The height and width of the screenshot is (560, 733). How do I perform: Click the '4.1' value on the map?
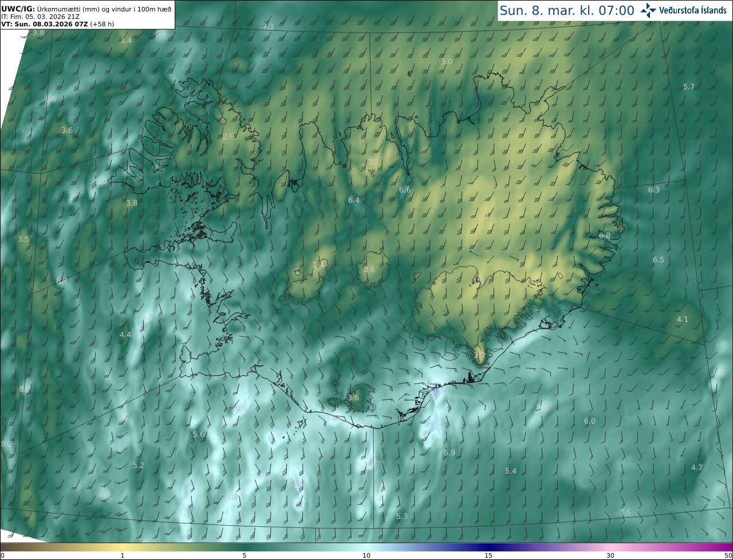683,319
